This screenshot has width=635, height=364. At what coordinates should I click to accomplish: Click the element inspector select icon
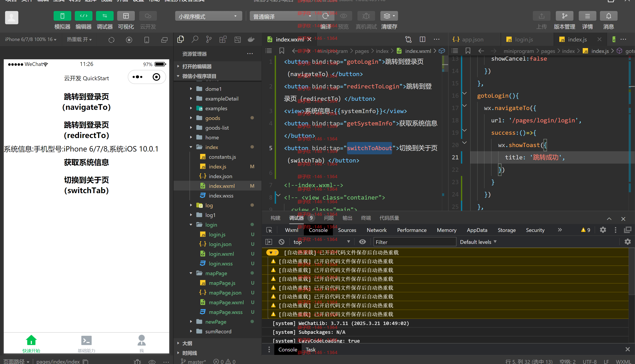coord(269,230)
